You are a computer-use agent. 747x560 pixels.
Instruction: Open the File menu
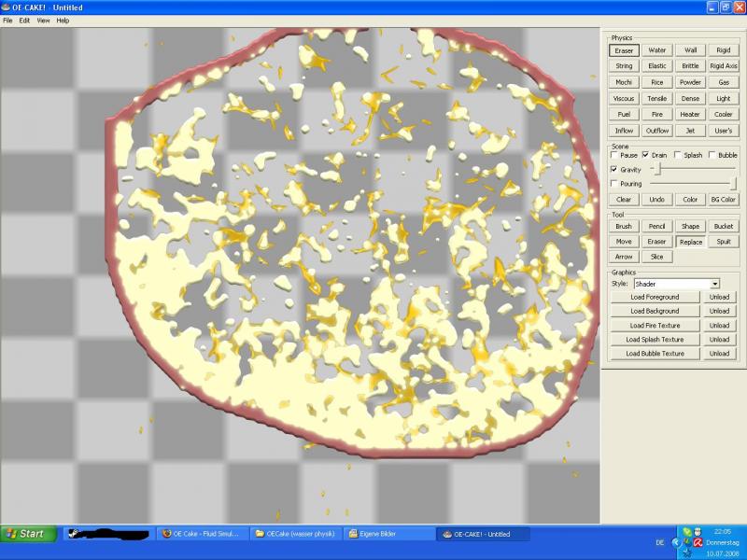click(x=7, y=20)
